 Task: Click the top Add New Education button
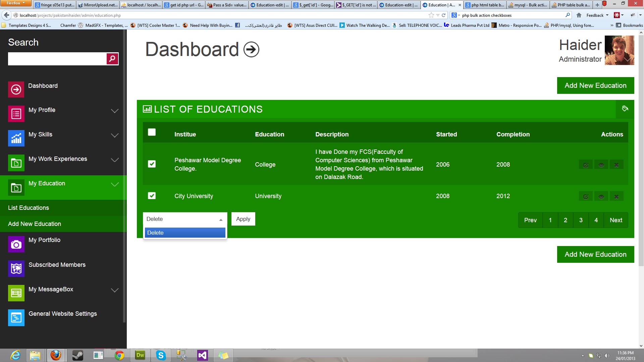[x=595, y=85]
